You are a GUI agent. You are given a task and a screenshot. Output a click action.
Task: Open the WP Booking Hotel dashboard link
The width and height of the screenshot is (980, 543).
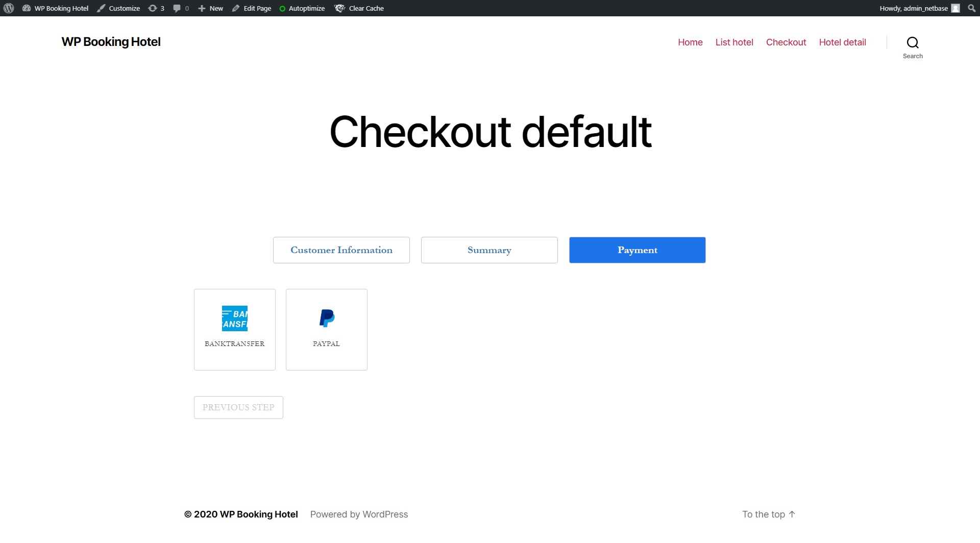click(x=55, y=8)
